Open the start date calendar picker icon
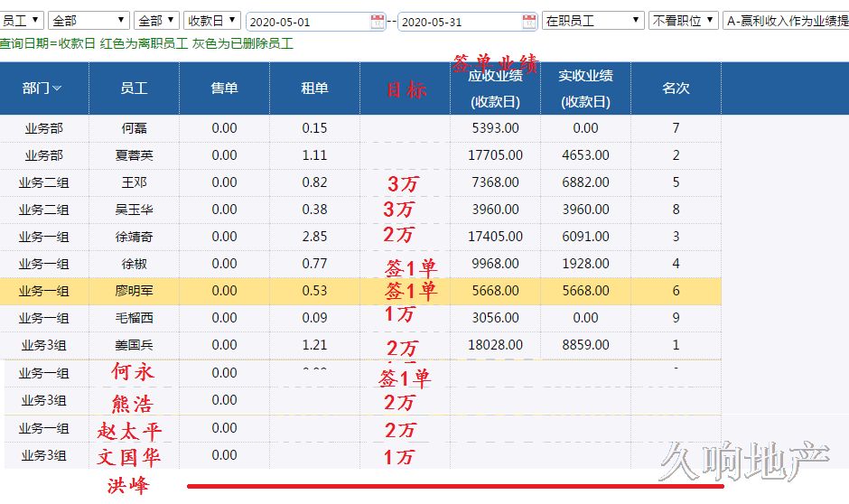 pyautogui.click(x=378, y=21)
